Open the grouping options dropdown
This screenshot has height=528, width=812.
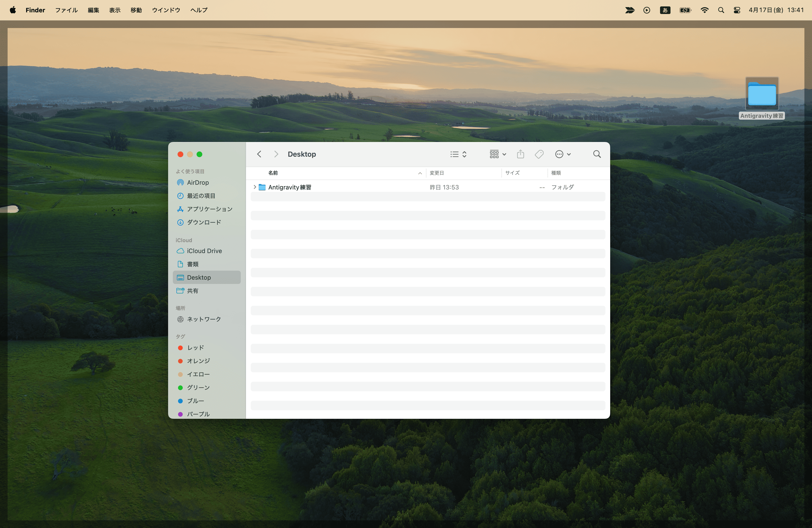pos(497,154)
